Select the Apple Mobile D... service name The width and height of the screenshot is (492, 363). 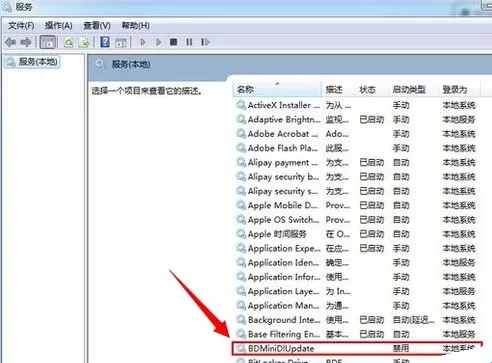[x=283, y=206]
